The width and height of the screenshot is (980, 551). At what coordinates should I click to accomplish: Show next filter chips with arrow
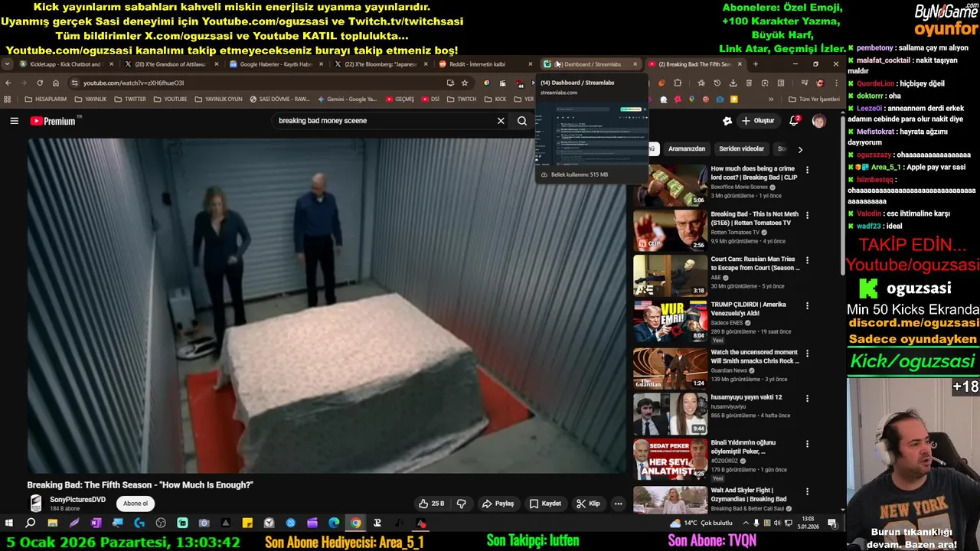click(x=800, y=149)
